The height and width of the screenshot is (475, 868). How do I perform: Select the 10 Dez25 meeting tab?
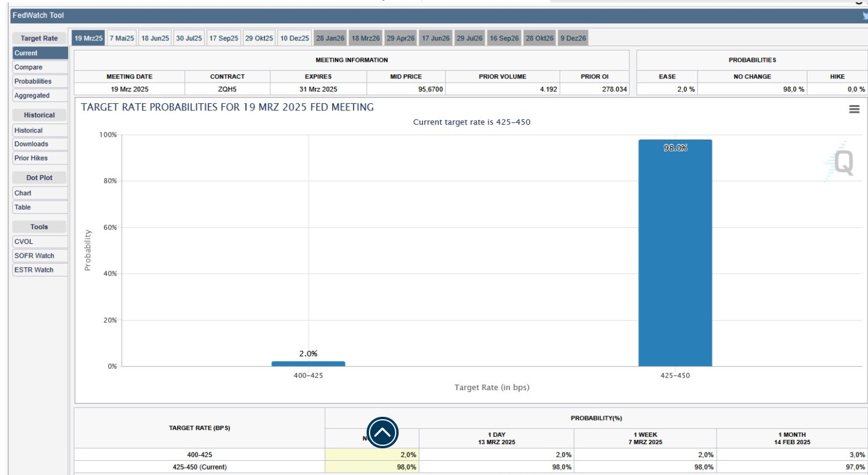295,38
